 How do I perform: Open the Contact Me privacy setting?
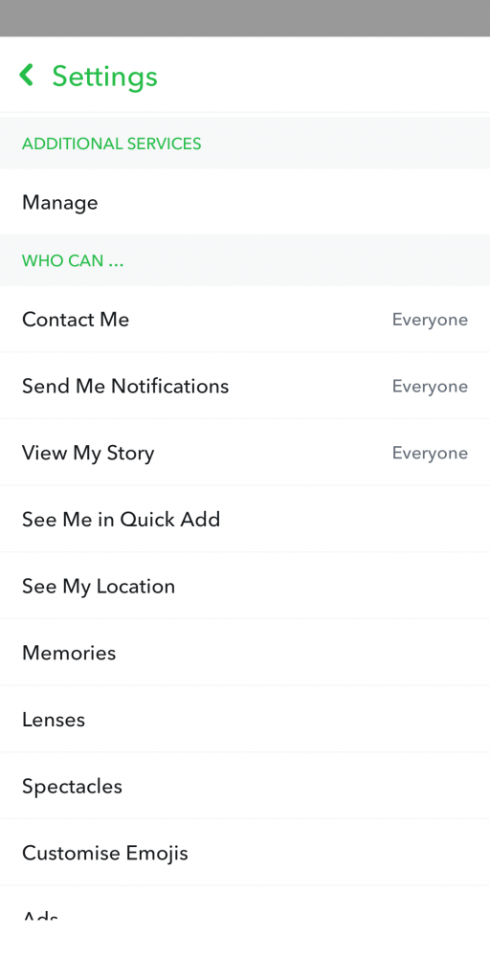[245, 319]
